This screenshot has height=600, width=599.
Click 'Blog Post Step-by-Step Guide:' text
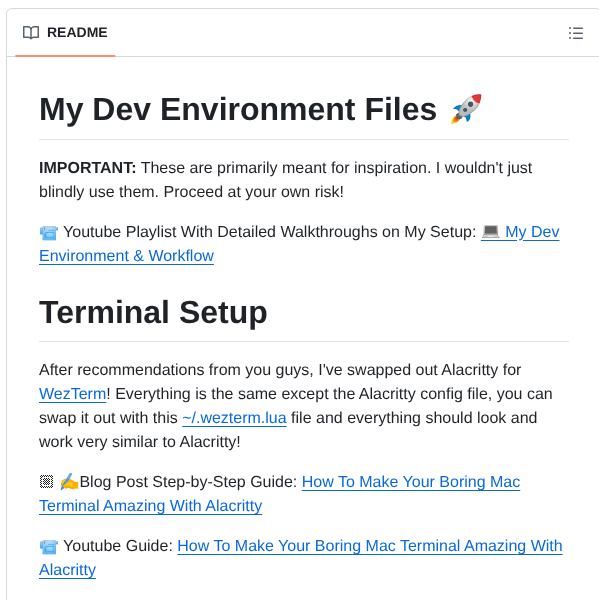188,482
